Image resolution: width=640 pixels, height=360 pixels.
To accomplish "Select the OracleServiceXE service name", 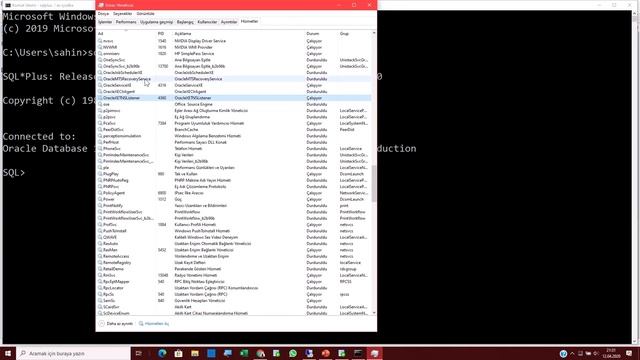I will pos(117,85).
